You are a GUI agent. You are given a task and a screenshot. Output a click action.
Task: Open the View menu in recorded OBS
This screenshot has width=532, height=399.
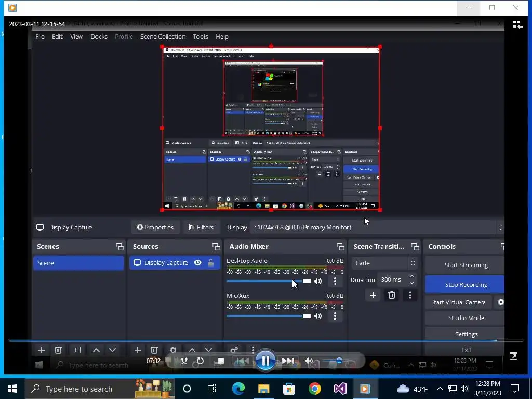tap(76, 37)
